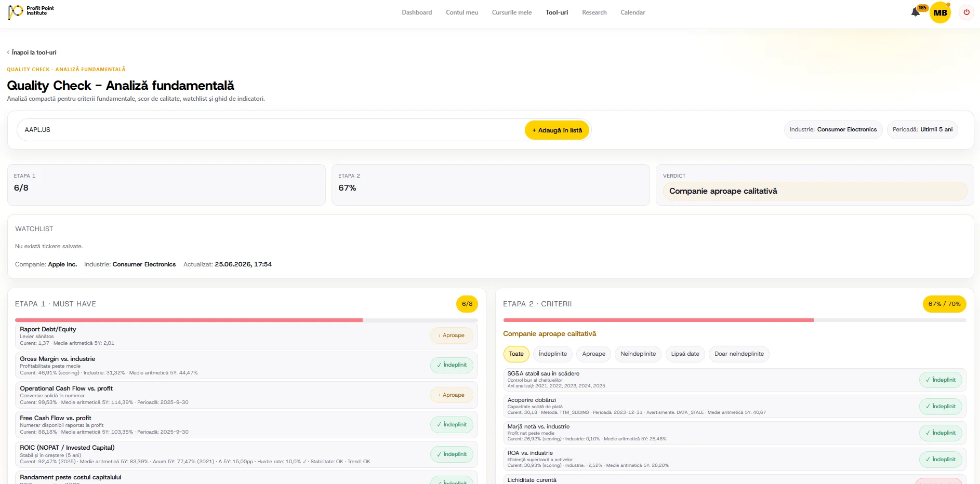
Task: Toggle 'Doar neîndeplinite' filter
Action: coord(739,354)
